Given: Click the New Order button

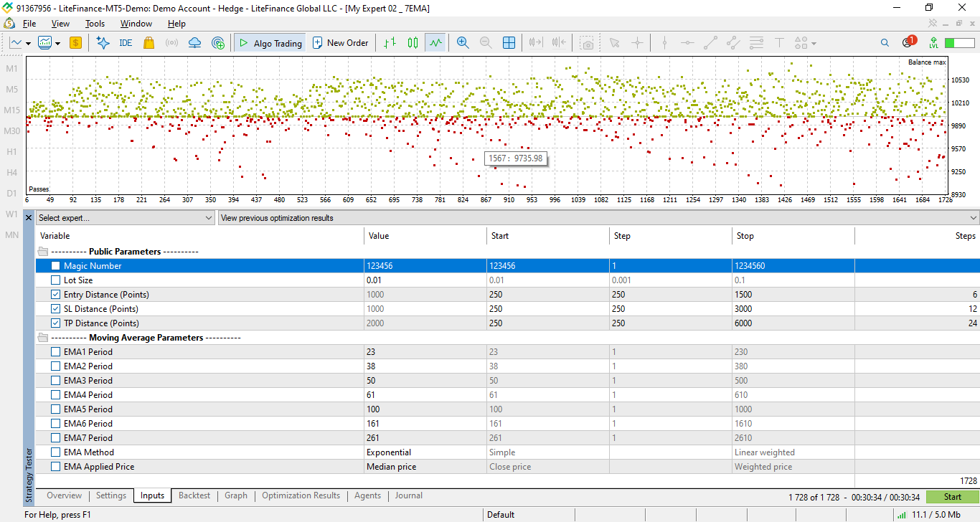Looking at the screenshot, I should click(340, 43).
